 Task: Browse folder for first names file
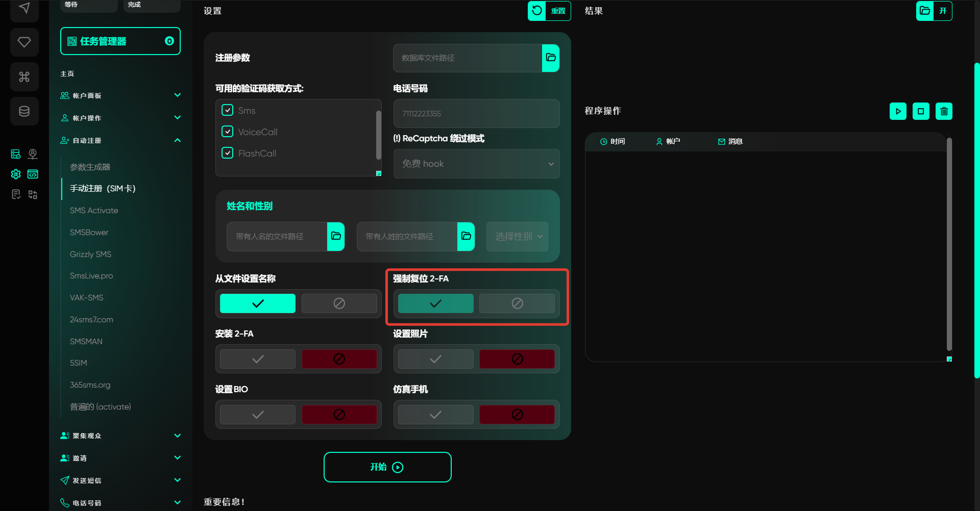pos(335,236)
